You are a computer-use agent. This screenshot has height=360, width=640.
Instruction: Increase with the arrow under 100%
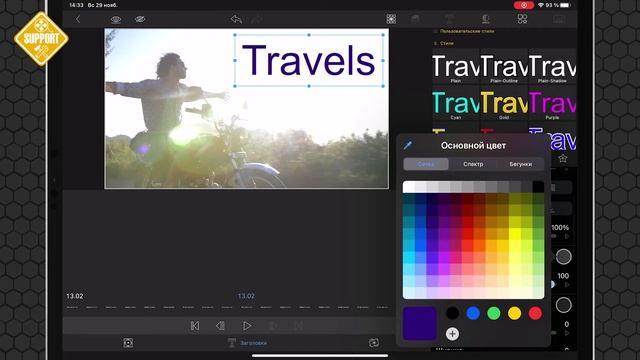tap(567, 236)
